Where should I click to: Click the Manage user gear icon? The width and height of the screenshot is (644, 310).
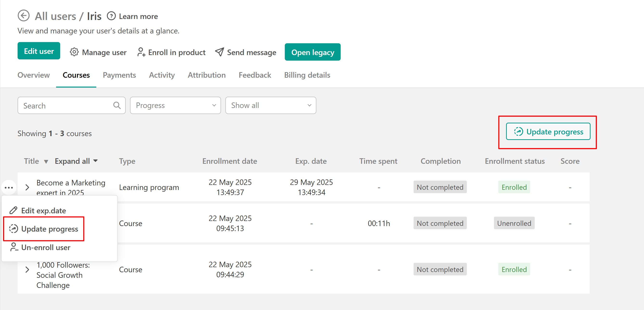coord(74,52)
